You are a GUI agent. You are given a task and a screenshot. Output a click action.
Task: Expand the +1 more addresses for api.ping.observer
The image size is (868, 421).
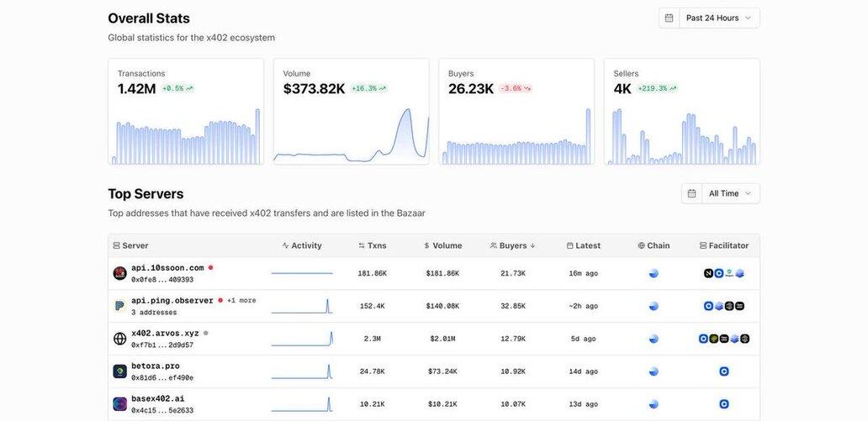241,300
